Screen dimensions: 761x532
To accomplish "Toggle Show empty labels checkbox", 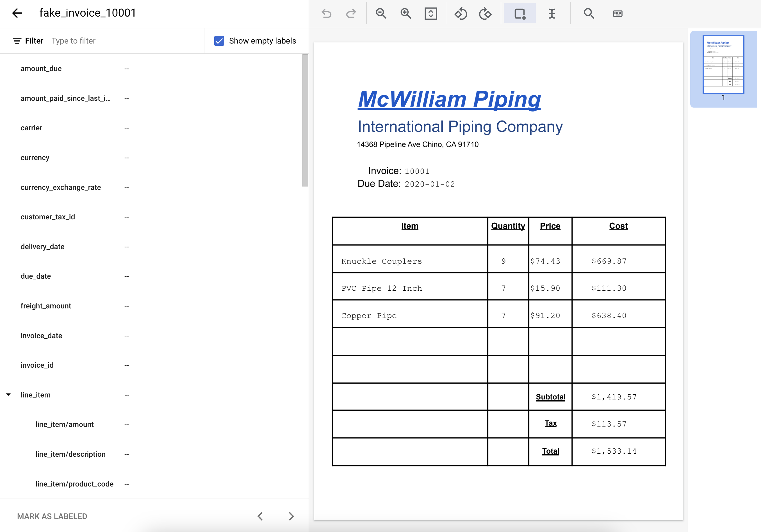I will click(219, 41).
